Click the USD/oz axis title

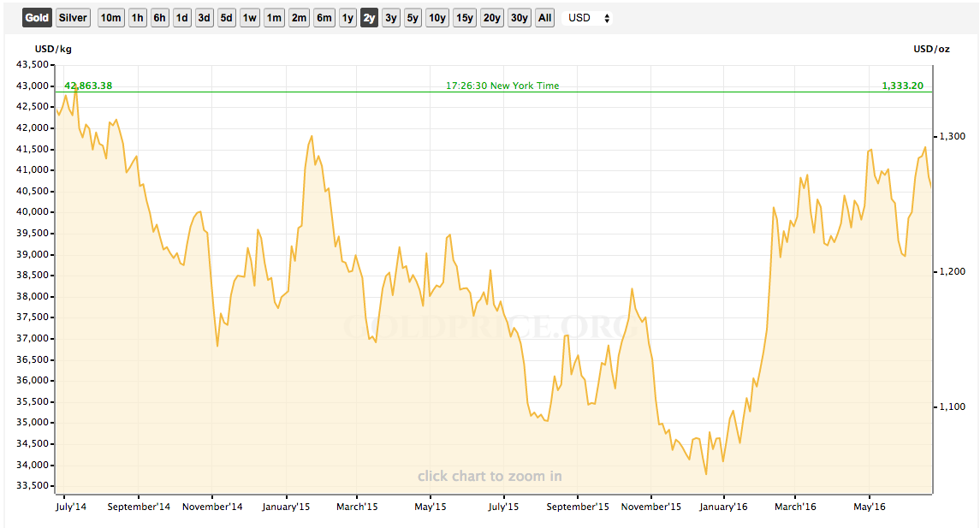point(931,49)
